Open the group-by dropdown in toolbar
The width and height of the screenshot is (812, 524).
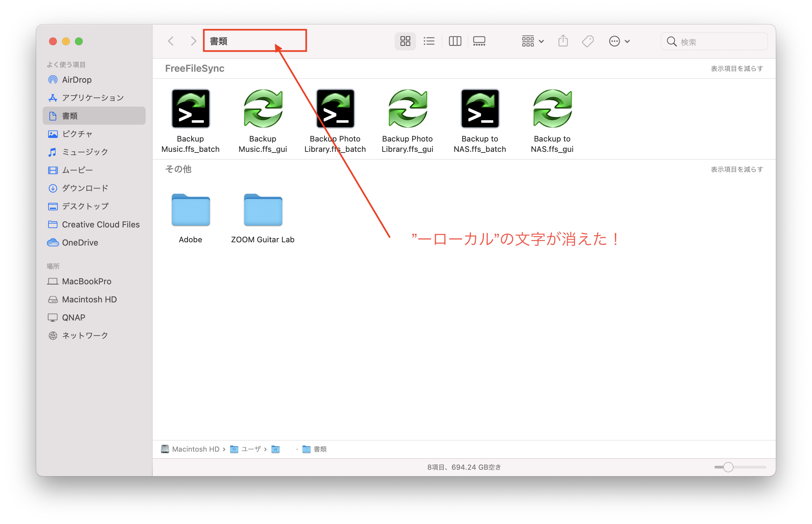point(532,41)
